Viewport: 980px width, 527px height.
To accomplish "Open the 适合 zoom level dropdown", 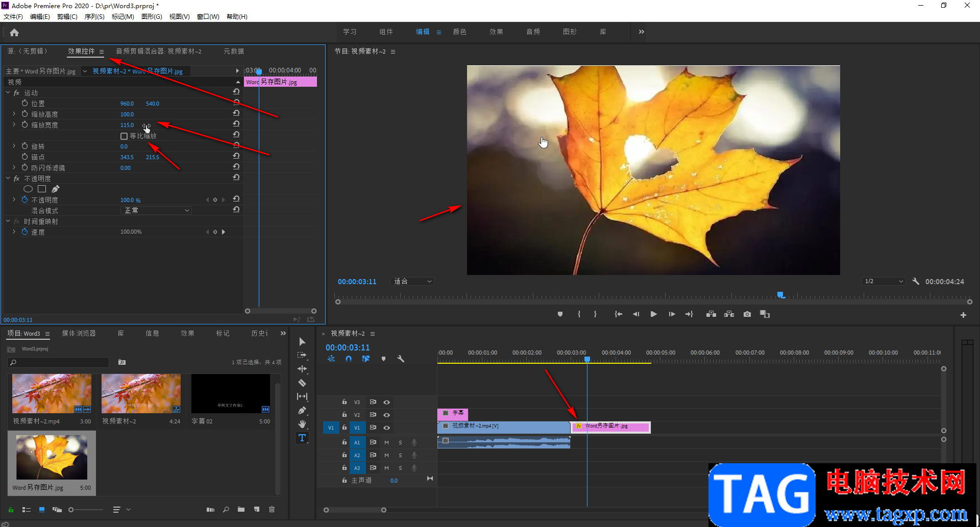I will [412, 282].
